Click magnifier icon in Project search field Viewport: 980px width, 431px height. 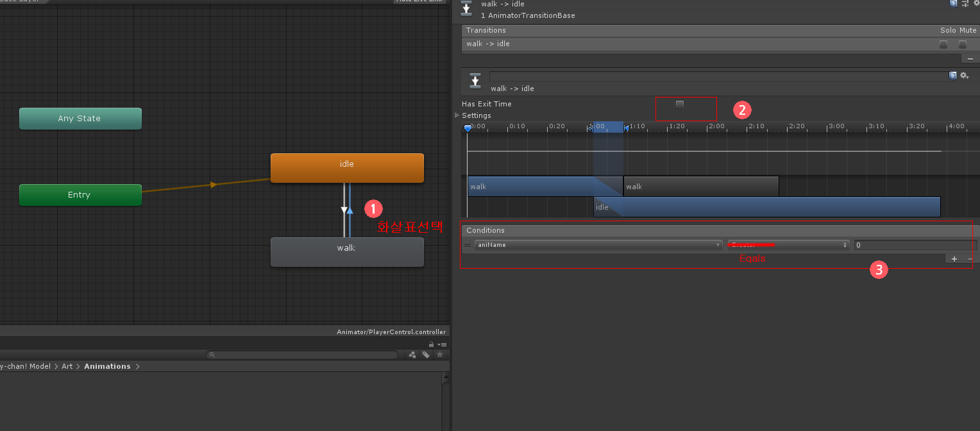coord(212,355)
